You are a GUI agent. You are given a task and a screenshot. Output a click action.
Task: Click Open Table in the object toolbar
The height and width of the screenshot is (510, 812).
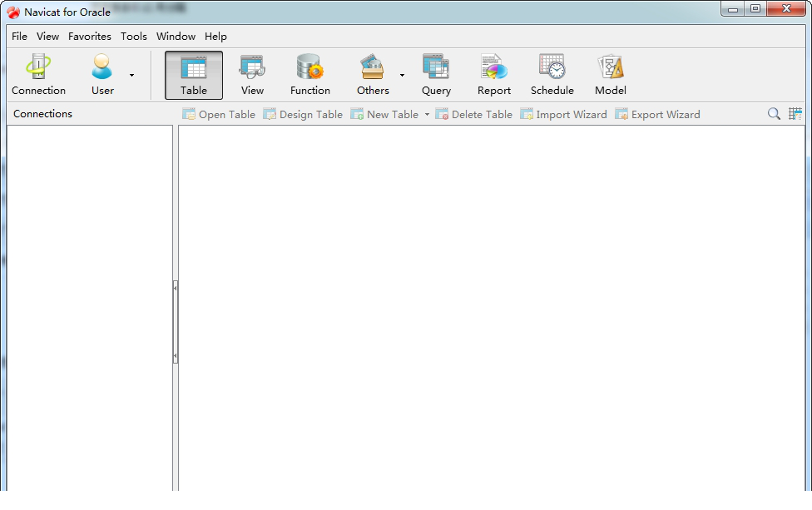(x=219, y=115)
